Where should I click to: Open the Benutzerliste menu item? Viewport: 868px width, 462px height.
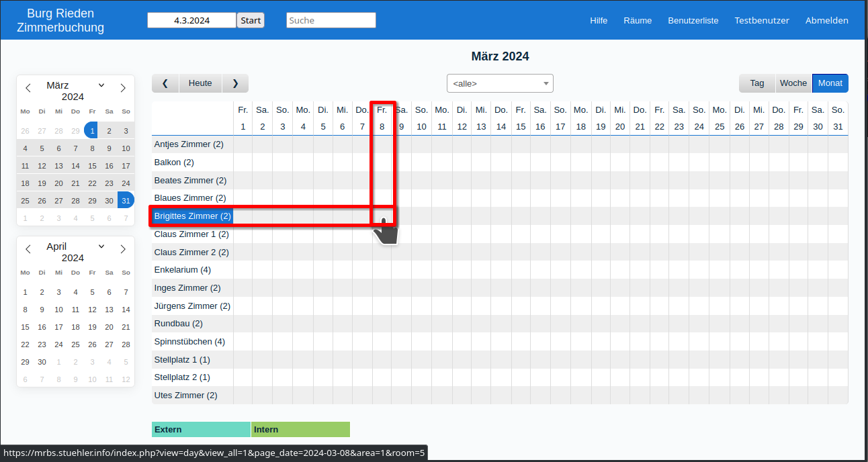click(x=693, y=20)
